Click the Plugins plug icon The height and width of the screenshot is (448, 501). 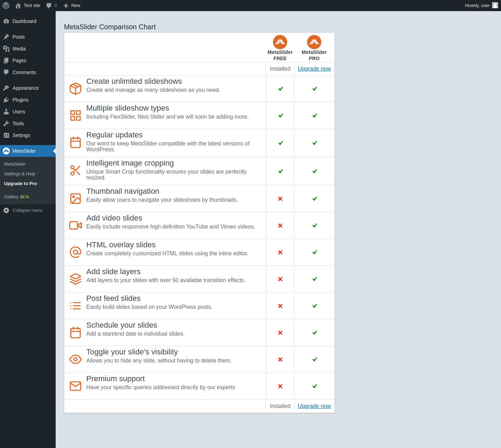coord(6,100)
